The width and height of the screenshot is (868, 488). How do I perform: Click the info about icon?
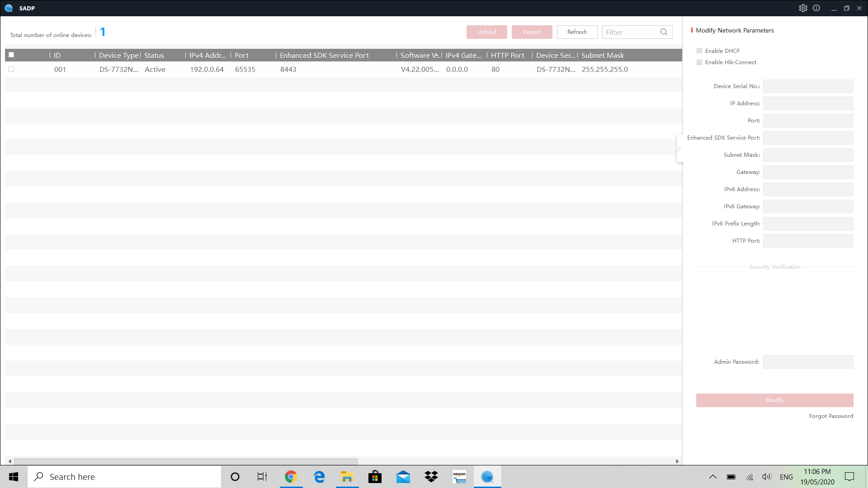coord(816,8)
